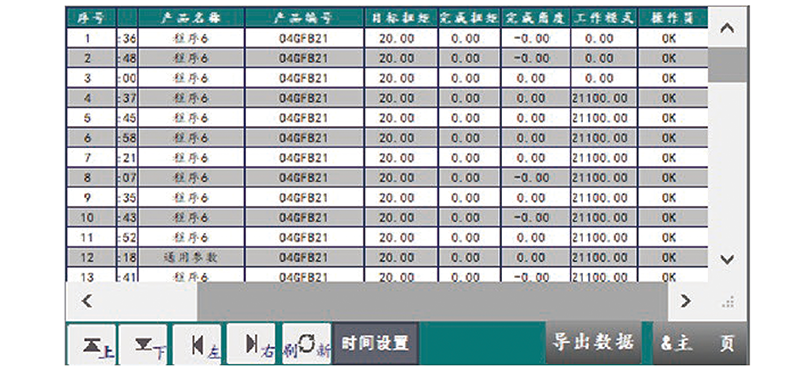The image size is (800, 375).
Task: Select sequence number 7 cell
Action: coord(91,158)
